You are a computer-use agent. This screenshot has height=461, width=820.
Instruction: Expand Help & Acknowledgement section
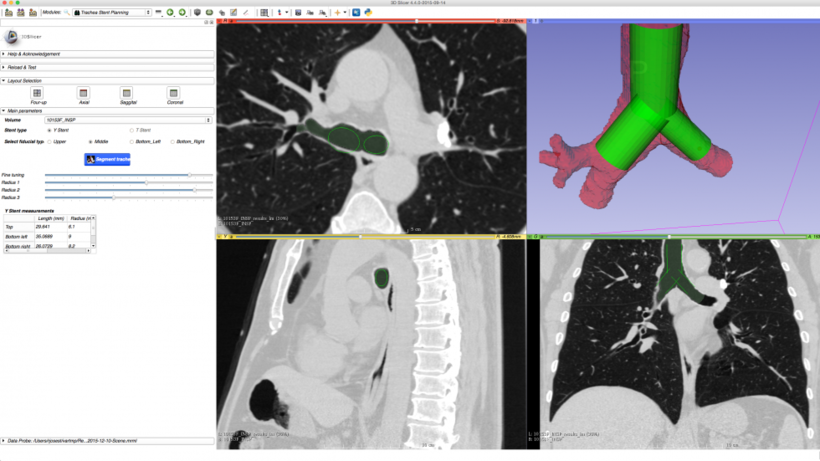[107, 54]
